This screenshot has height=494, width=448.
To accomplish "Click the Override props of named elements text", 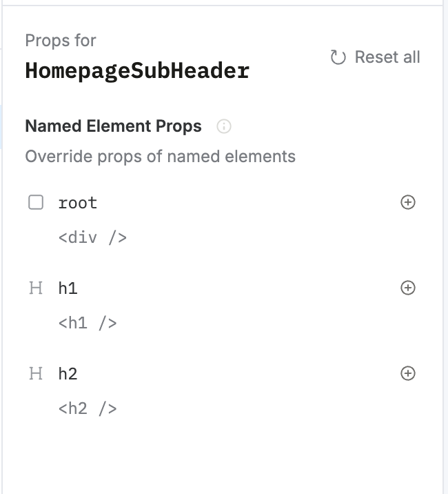I will tap(160, 157).
